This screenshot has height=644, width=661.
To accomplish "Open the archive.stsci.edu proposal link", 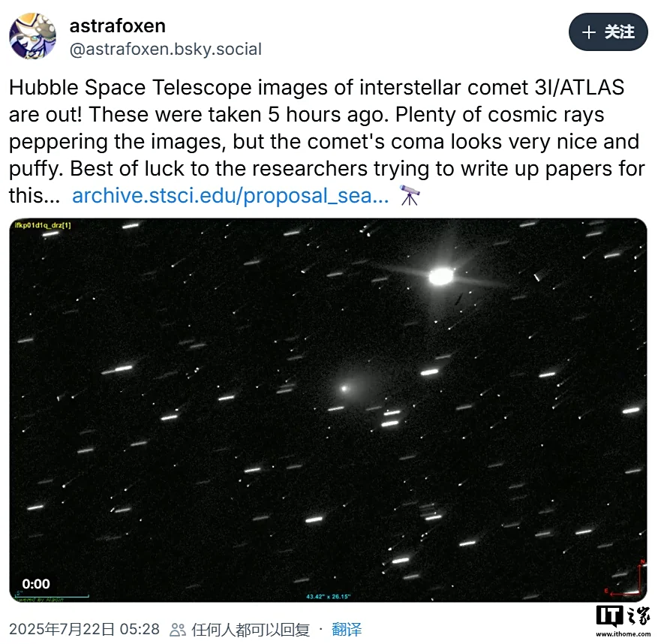I will pos(230,196).
